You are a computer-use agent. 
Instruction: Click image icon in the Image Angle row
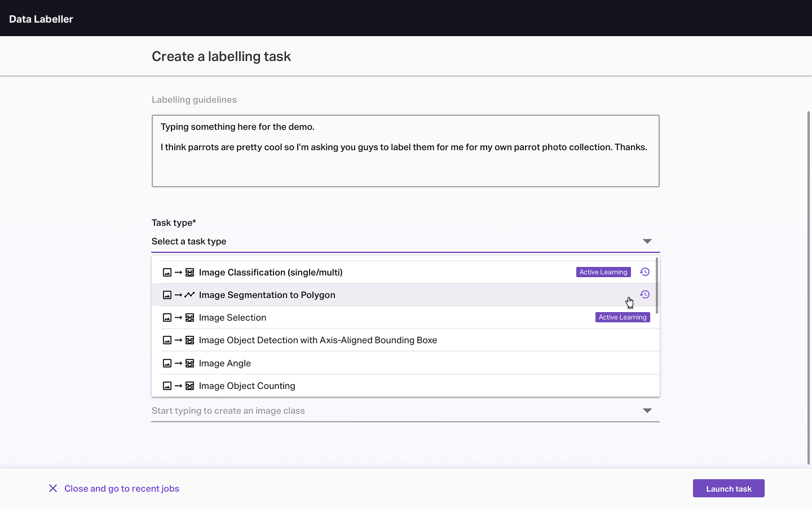167,364
